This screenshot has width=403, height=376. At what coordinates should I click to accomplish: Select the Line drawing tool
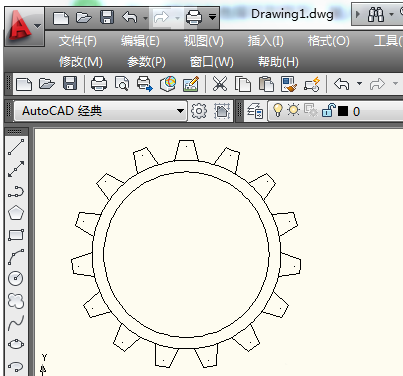(x=16, y=147)
